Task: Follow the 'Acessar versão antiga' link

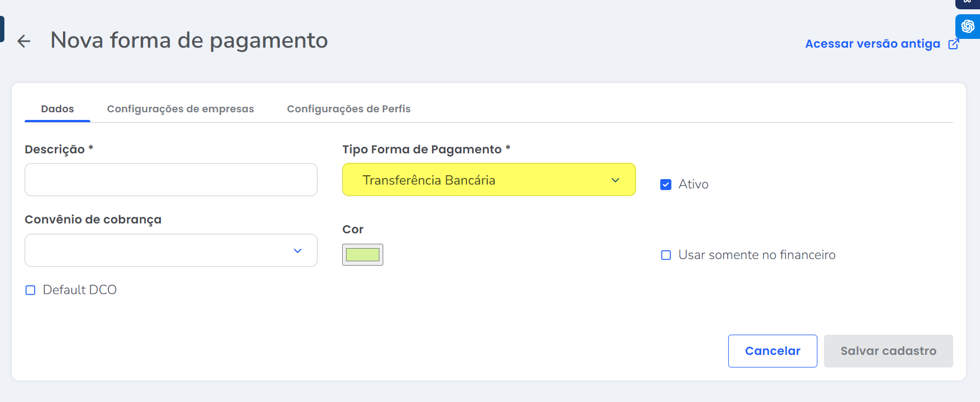Action: click(872, 44)
